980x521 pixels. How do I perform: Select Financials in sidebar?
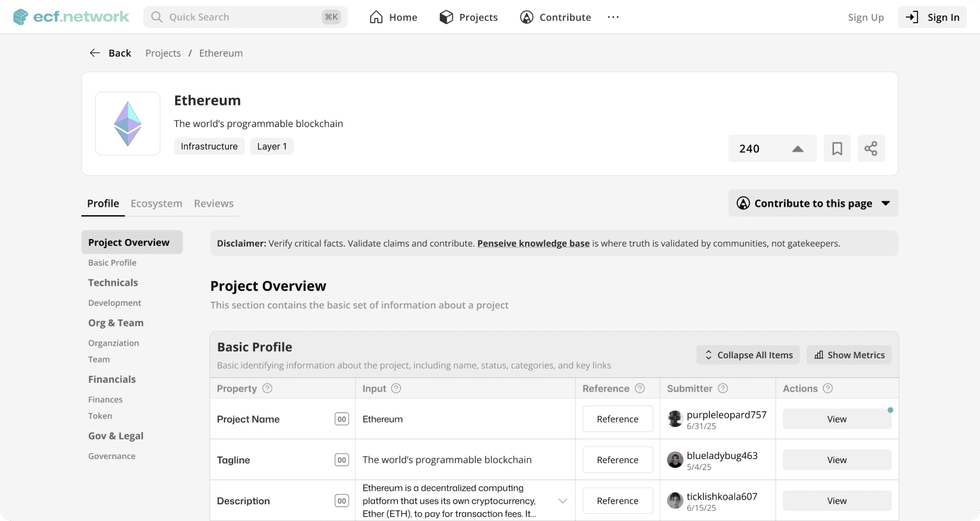click(112, 380)
